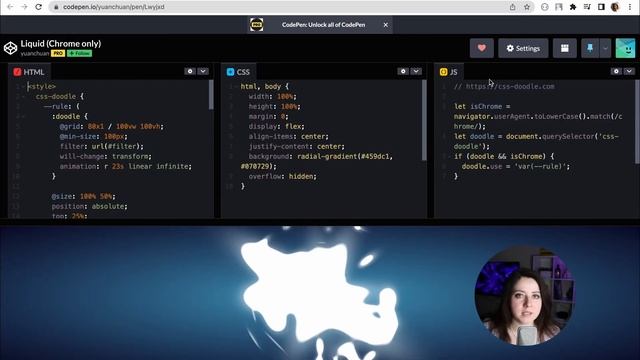This screenshot has height=360, width=640.
Task: Click the HTML editor vertical scrollbar
Action: click(211, 95)
